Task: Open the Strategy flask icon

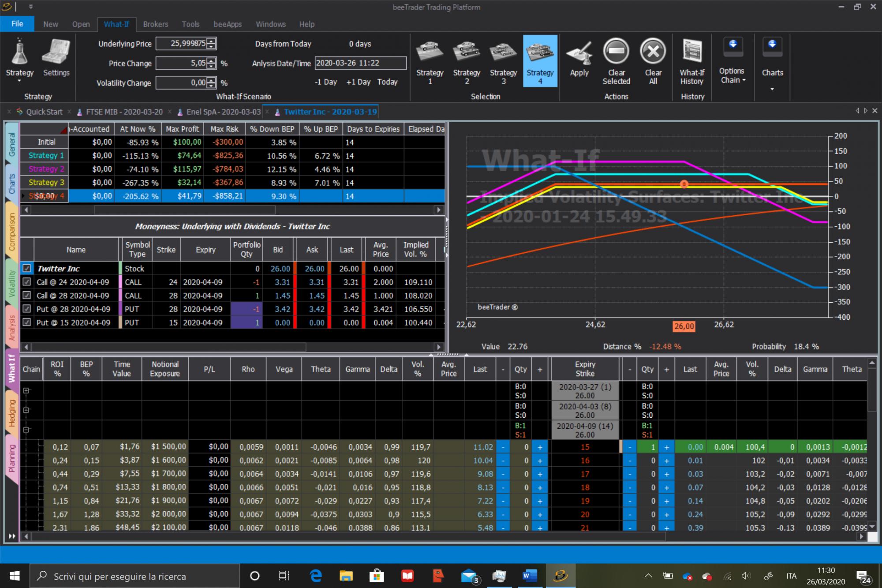Action: [19, 52]
